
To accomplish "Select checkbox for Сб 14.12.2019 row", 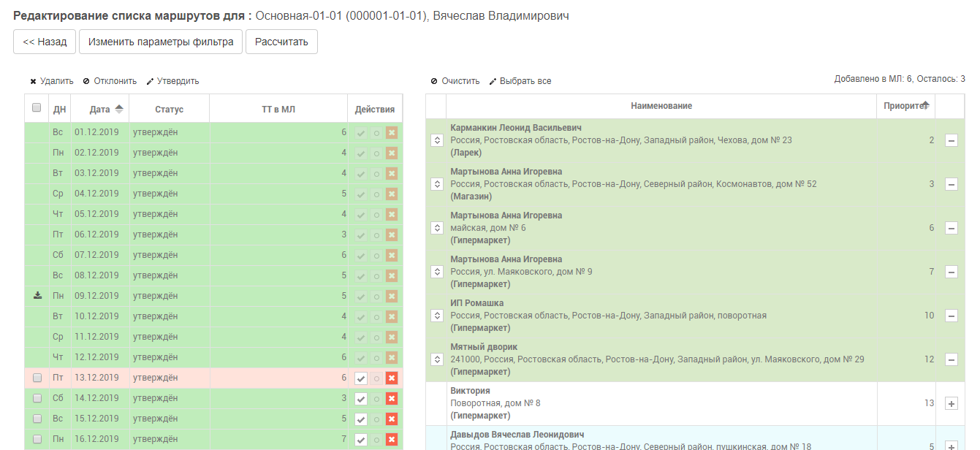I will pos(37,398).
